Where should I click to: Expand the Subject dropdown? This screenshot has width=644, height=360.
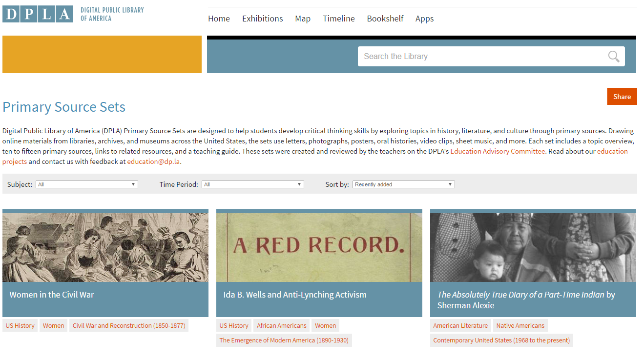[x=87, y=184]
